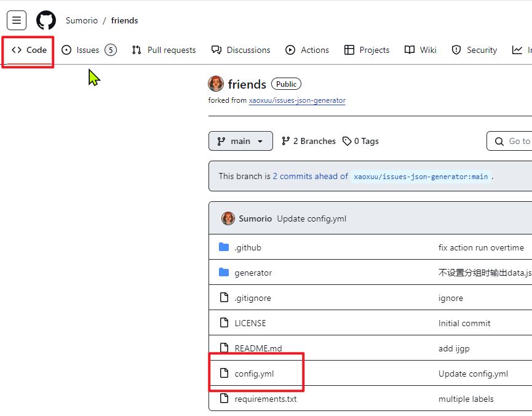Click the GitHub logo icon
Screen dimensions: 532x416
tap(46, 20)
